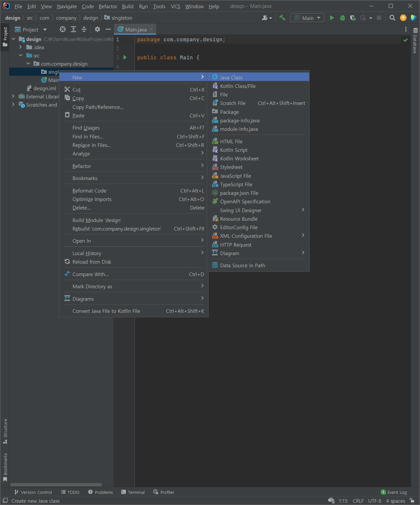Collapse the src folder
420x505 pixels.
21,55
